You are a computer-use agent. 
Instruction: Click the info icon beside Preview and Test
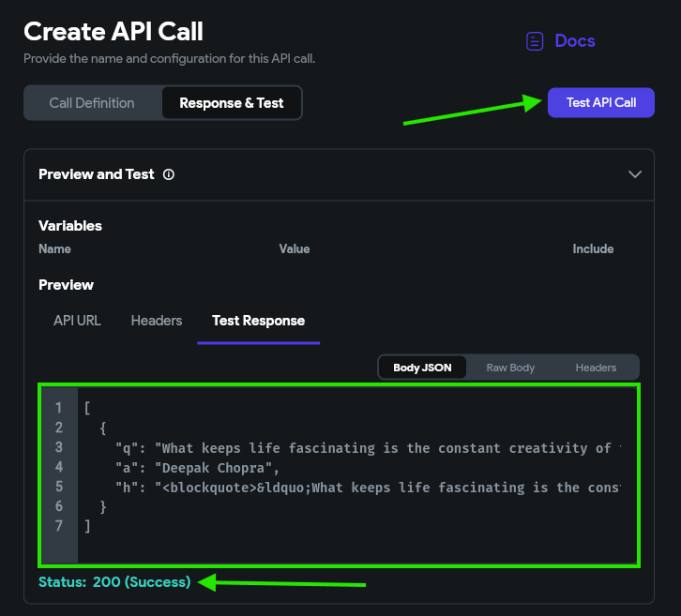tap(169, 174)
